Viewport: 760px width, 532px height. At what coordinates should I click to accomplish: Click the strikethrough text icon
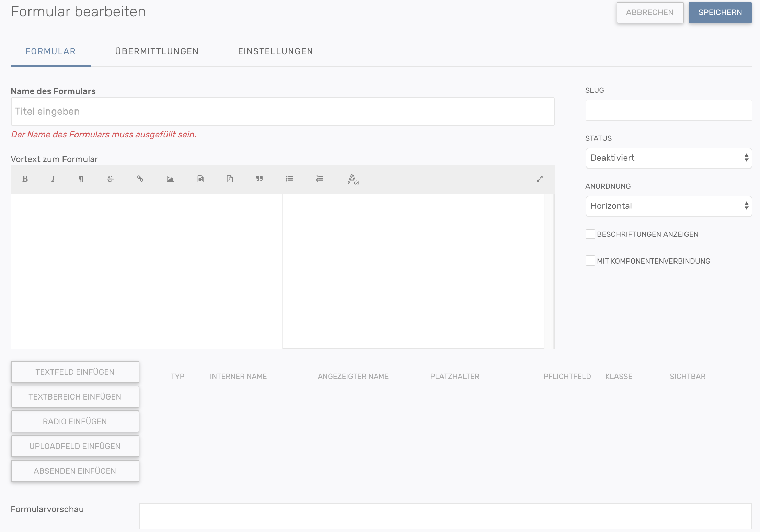(110, 179)
